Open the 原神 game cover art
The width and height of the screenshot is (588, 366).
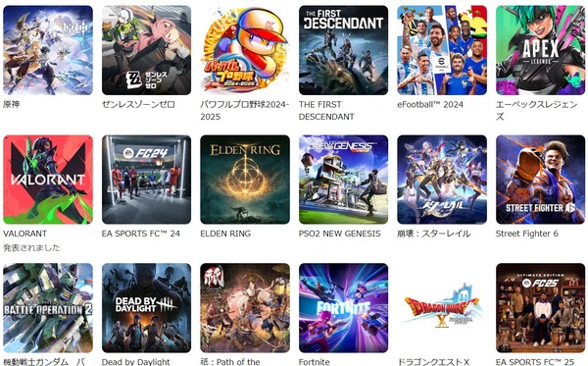pyautogui.click(x=48, y=50)
